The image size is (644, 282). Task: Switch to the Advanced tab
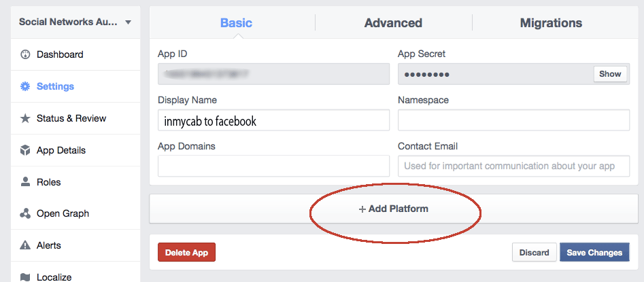click(393, 23)
